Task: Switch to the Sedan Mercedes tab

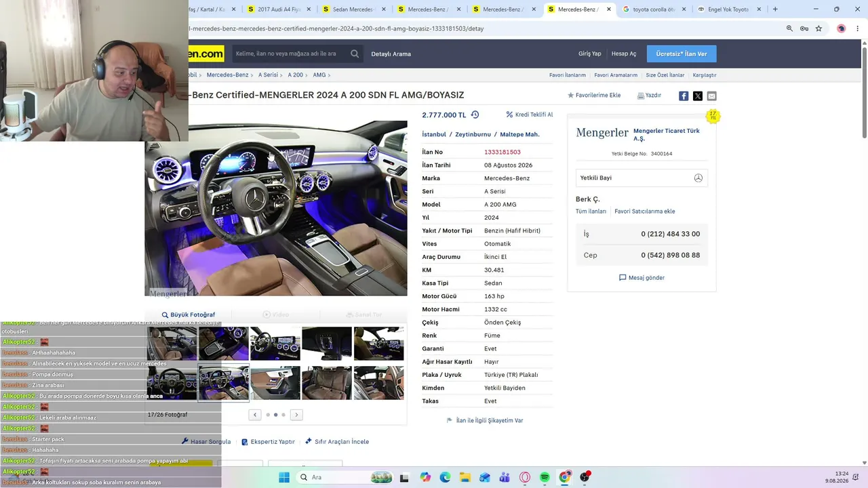Action: pyautogui.click(x=355, y=9)
